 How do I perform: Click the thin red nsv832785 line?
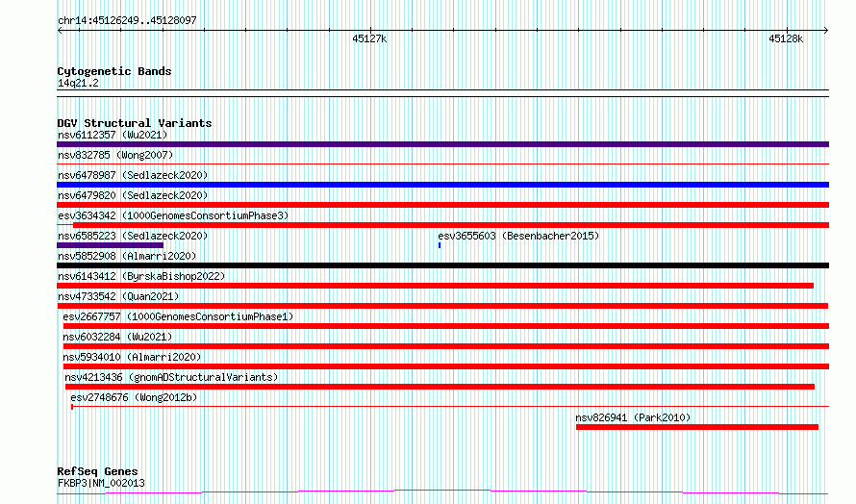click(442, 164)
